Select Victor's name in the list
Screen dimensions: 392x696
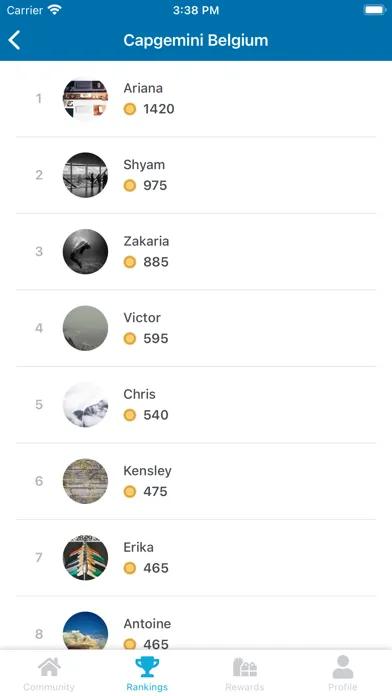[142, 318]
